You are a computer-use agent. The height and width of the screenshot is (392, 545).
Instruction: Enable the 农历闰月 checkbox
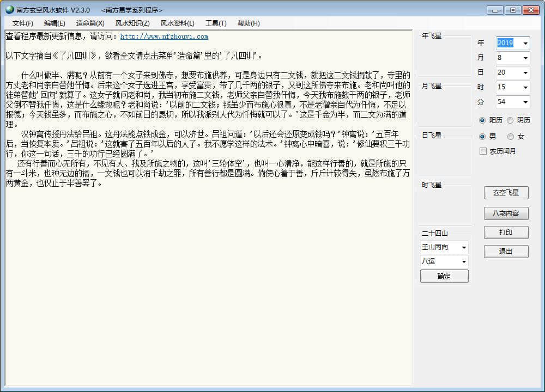483,151
